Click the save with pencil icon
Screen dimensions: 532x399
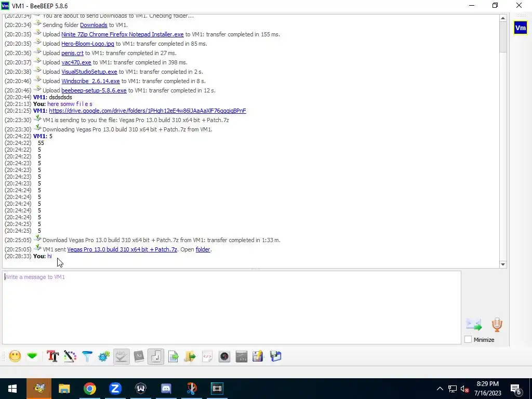tap(258, 356)
